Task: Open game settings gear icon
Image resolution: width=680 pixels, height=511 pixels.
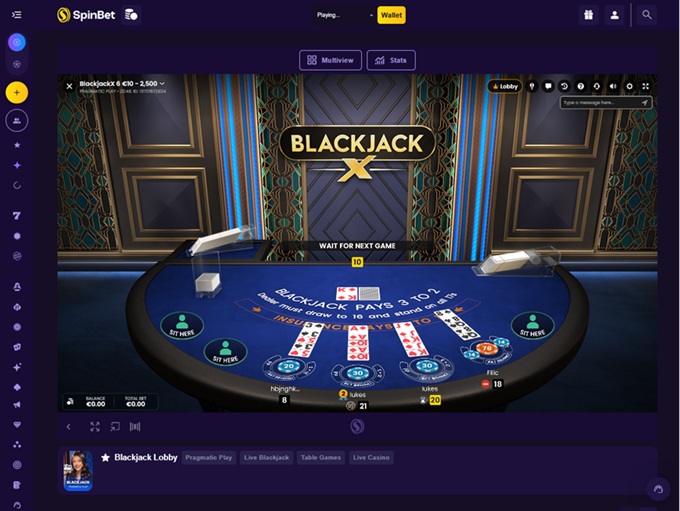Action: pos(629,86)
